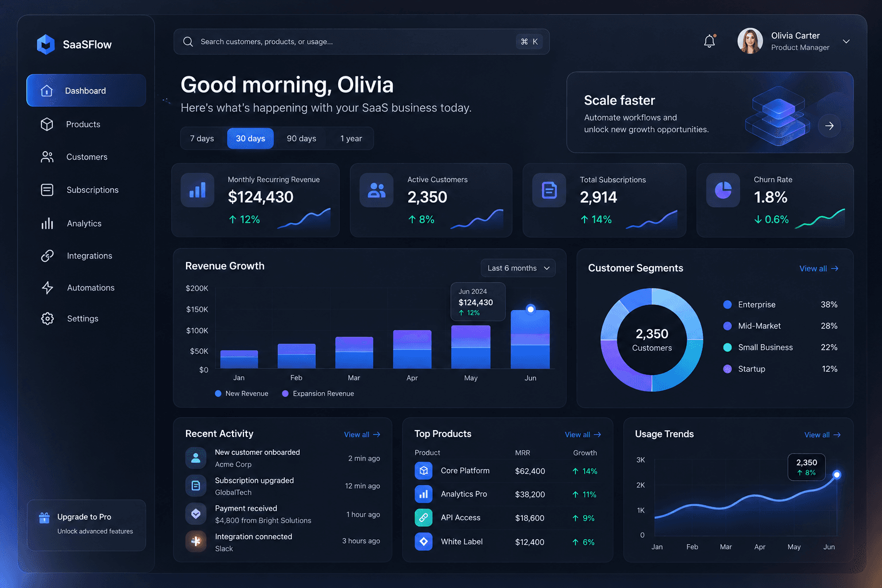This screenshot has width=882, height=588.
Task: Click the search customers input field
Action: pyautogui.click(x=361, y=41)
